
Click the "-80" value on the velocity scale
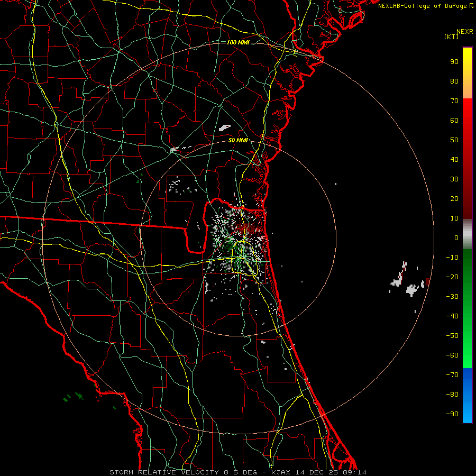(x=452, y=395)
